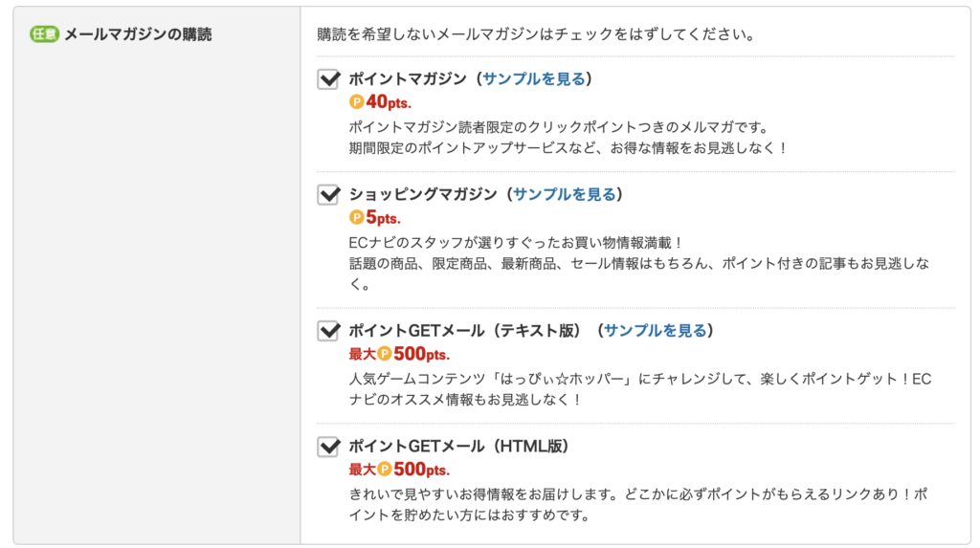Open サンプルを見る link for ショッピングマガジン
980x548 pixels.
click(x=564, y=195)
